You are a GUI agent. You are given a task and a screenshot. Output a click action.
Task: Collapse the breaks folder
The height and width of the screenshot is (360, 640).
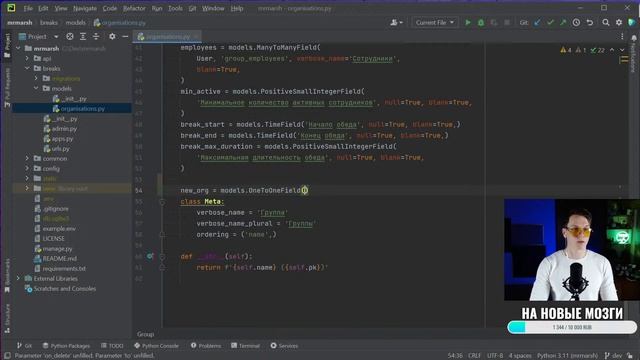(x=27, y=68)
